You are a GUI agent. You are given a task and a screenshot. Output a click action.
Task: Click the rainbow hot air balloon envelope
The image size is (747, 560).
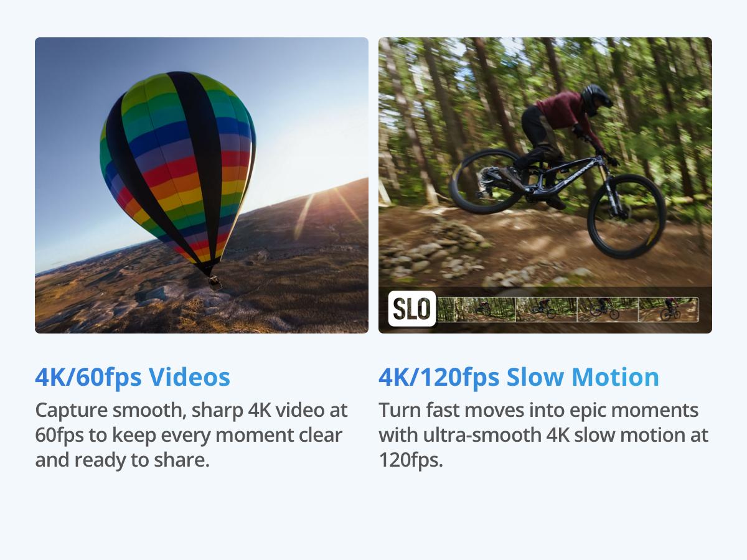(177, 168)
